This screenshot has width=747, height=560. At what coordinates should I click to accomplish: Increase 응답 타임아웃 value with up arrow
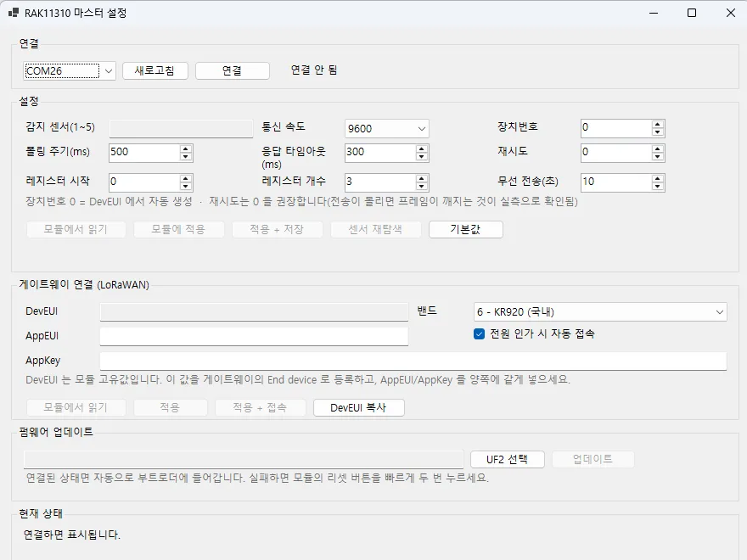pyautogui.click(x=421, y=148)
